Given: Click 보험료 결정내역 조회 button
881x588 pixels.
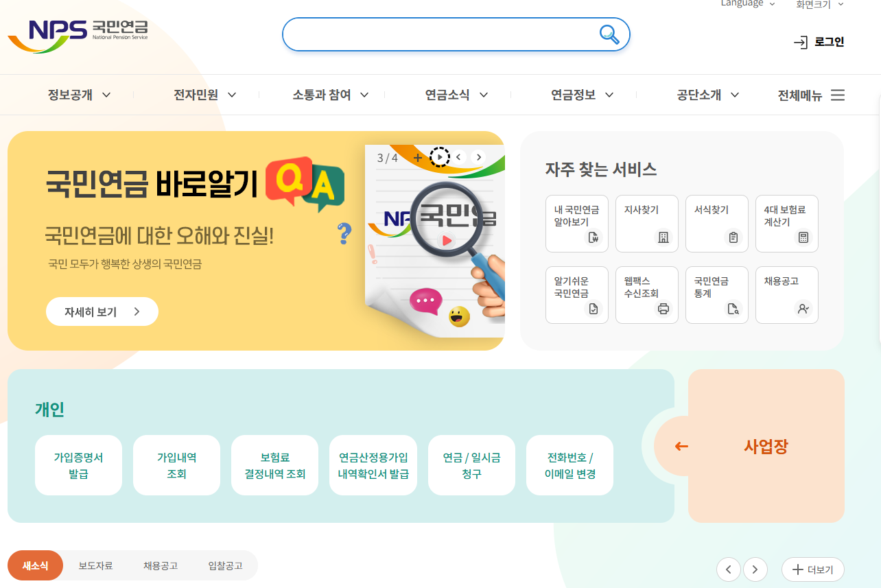Looking at the screenshot, I should click(x=274, y=465).
